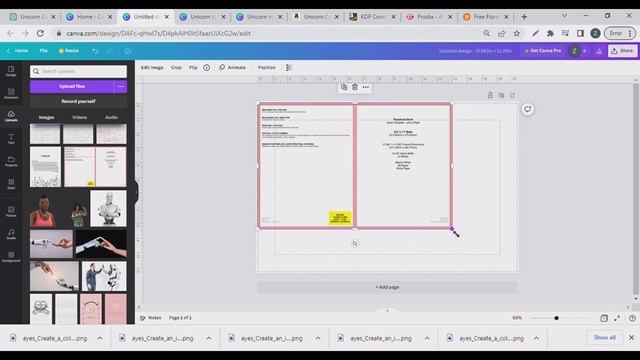Select the woman in red top thumbnail
Viewport: 640px width, 360px height.
43,211
